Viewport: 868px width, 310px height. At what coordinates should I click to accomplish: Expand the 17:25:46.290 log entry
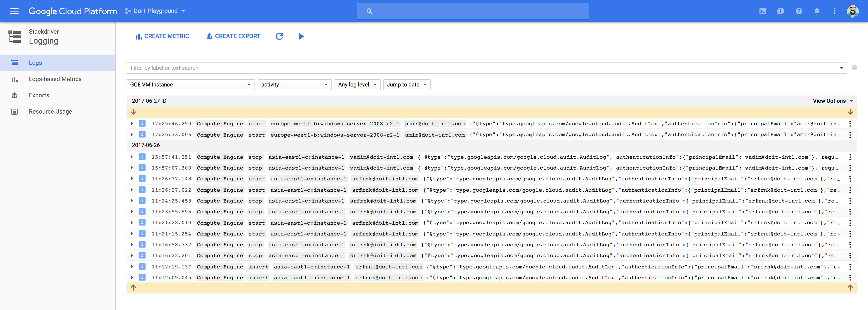point(132,124)
